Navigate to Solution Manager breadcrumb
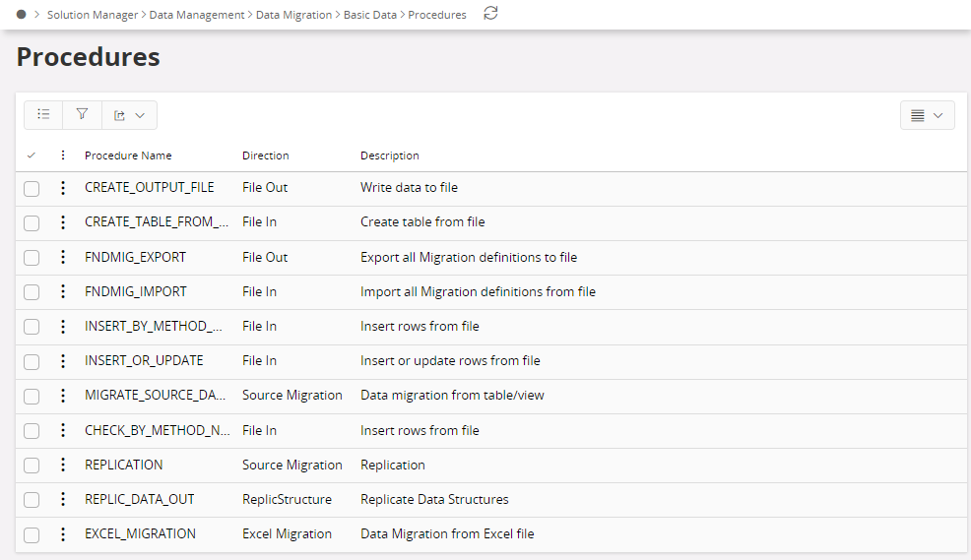Screen dimensions: 971x560 [x=93, y=15]
